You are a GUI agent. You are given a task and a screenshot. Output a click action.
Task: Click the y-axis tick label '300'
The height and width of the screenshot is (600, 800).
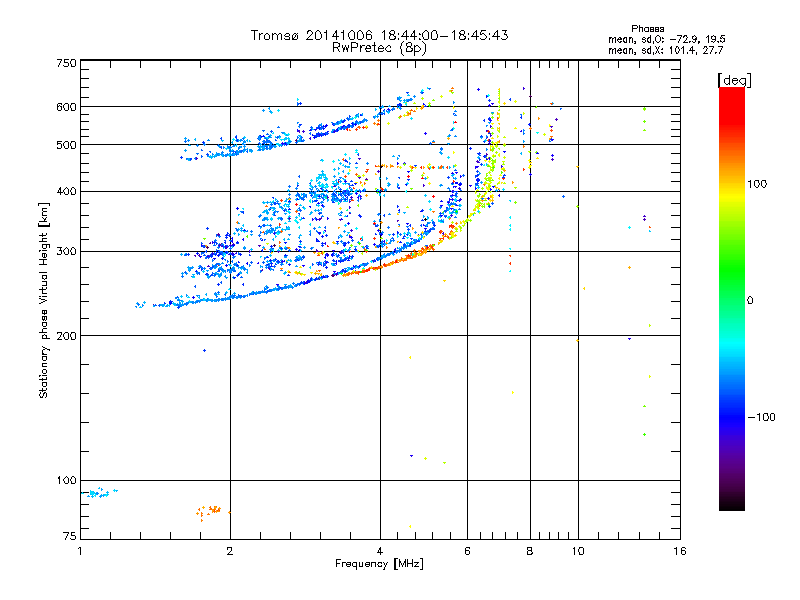[66, 252]
